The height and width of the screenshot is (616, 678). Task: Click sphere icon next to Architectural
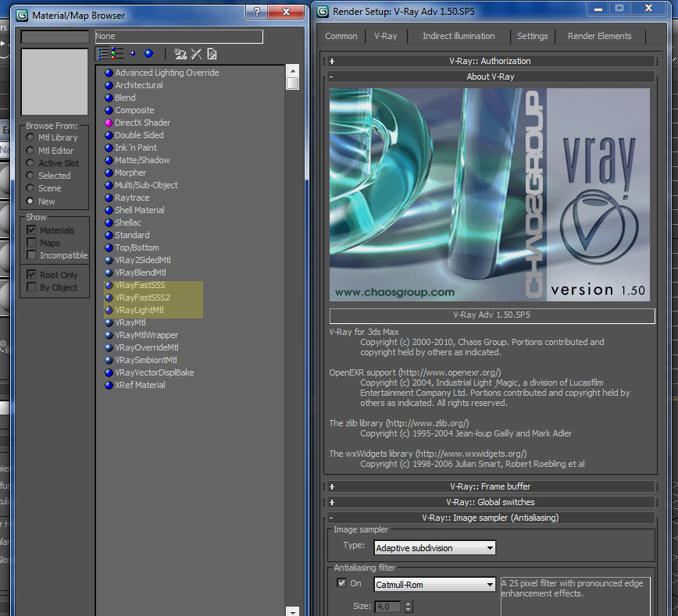(109, 86)
